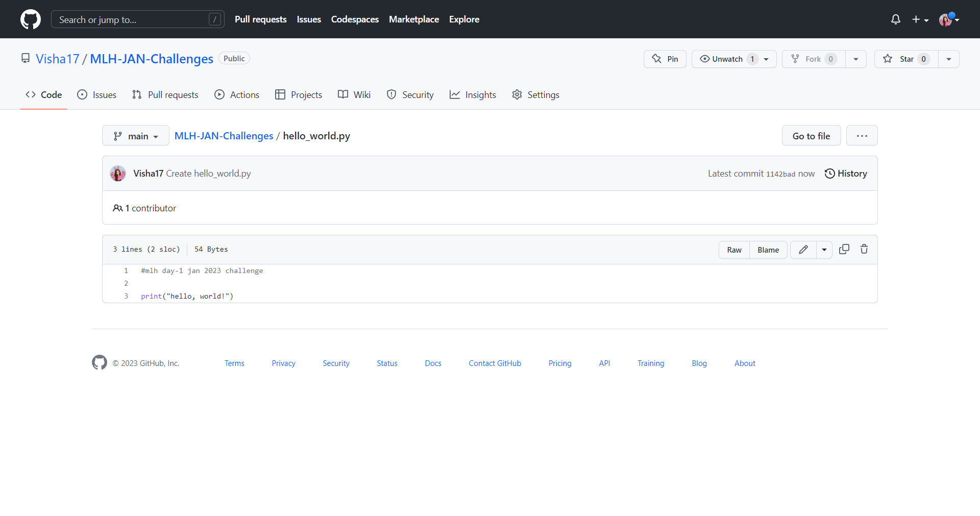The width and height of the screenshot is (980, 516).
Task: Delete hello_world.py via the trash icon
Action: pos(864,249)
